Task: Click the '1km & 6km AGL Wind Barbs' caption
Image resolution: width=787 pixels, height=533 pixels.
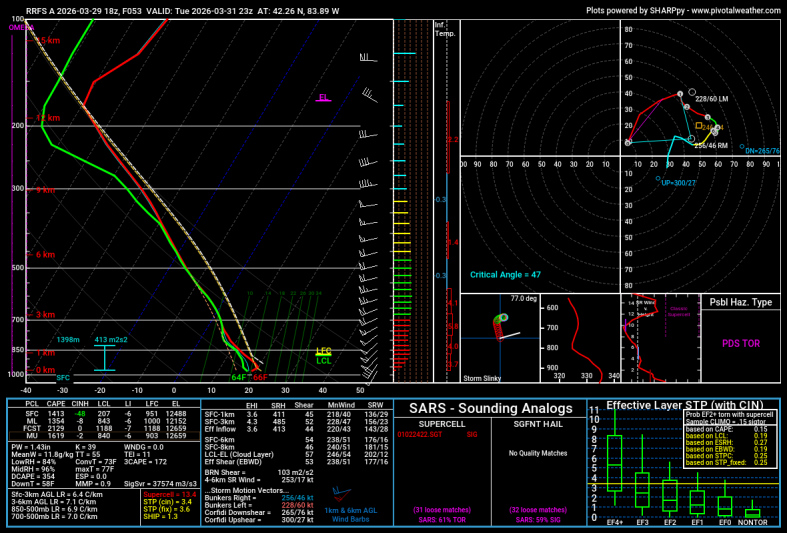Action: click(x=350, y=515)
